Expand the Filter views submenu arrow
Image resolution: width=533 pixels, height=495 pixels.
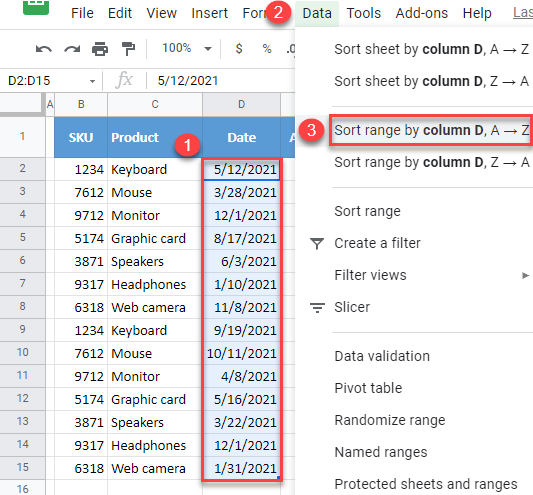pyautogui.click(x=526, y=275)
